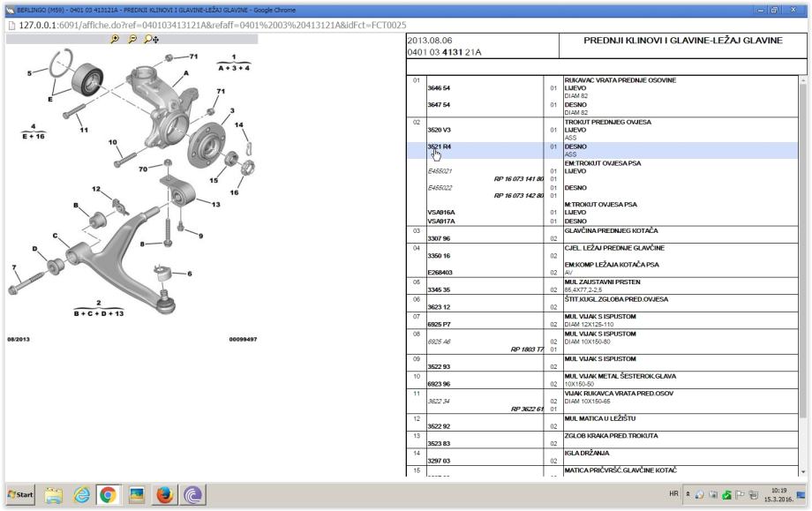Click IGLA DRŽANJA description
The height and width of the screenshot is (511, 812).
point(587,453)
